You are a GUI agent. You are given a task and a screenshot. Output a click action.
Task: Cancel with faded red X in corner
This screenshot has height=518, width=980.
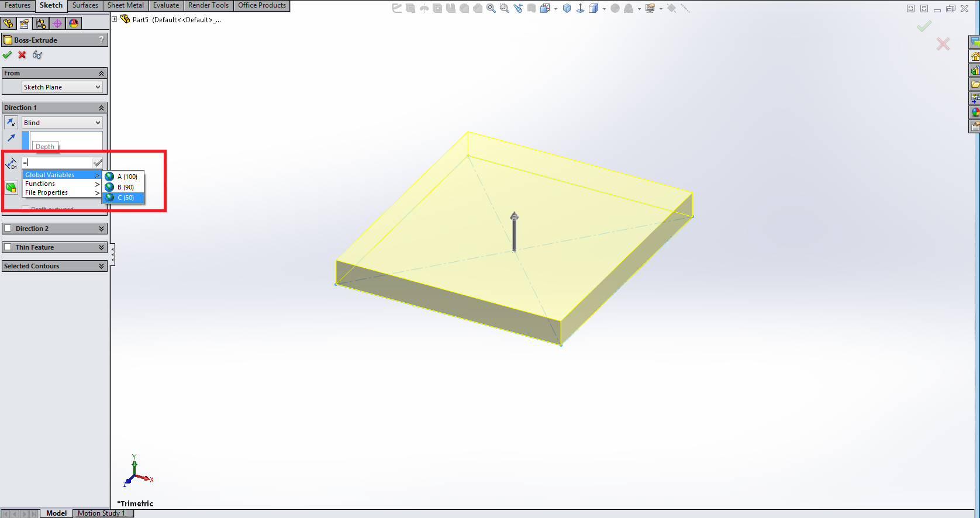[943, 44]
